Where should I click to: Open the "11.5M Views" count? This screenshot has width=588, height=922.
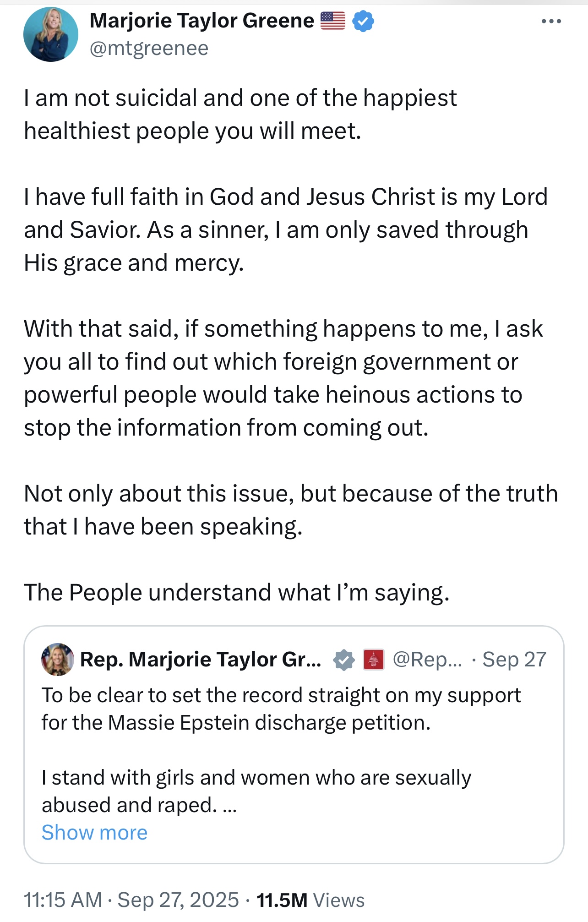tap(310, 900)
